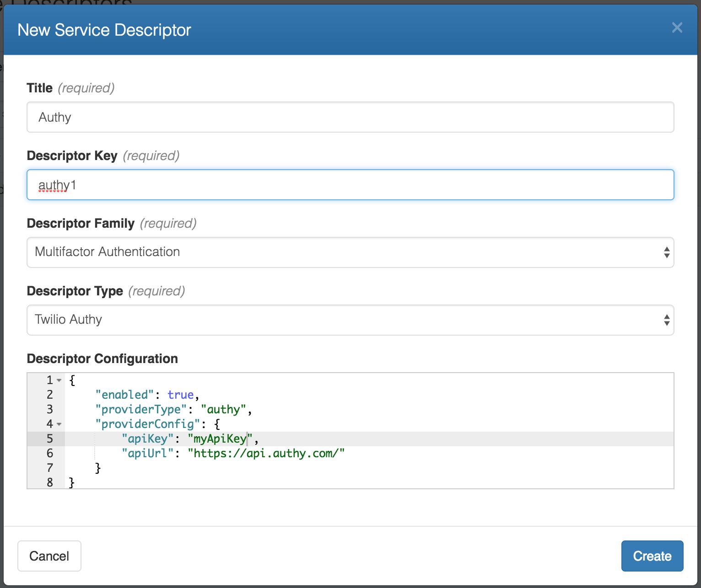
Task: Click the https://api.authy.com/ URL string
Action: point(266,454)
